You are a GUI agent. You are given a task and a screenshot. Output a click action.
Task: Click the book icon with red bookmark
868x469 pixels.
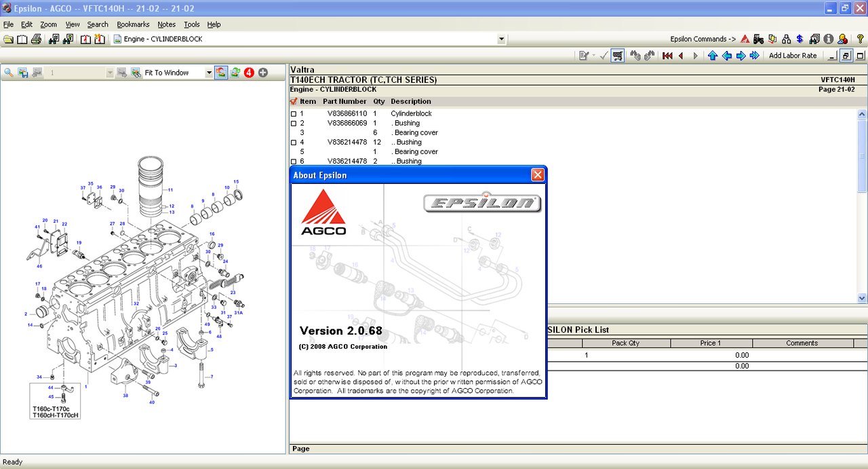85,39
